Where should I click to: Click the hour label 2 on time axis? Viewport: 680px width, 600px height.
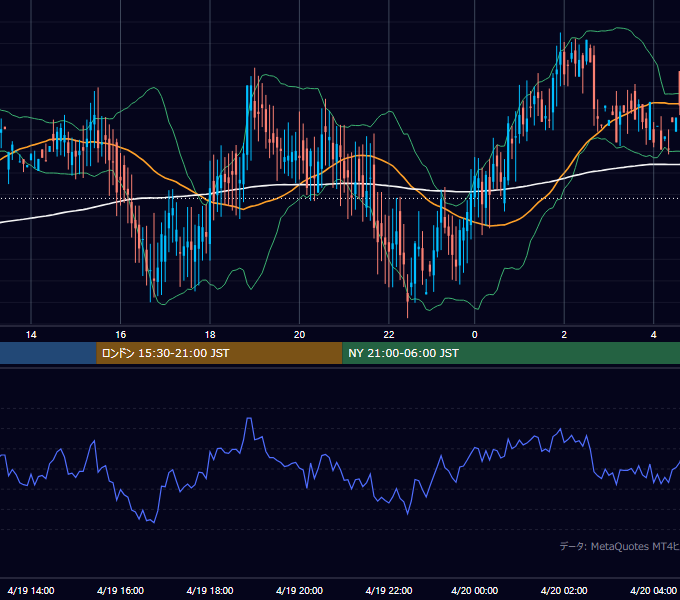click(564, 335)
